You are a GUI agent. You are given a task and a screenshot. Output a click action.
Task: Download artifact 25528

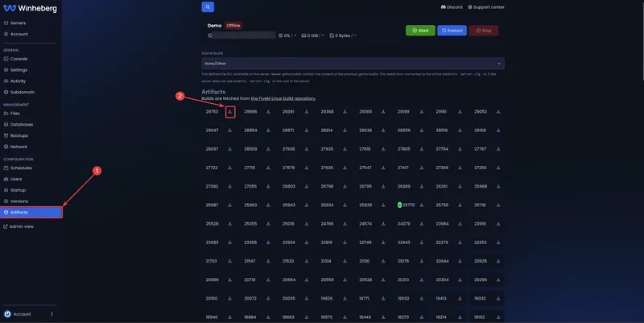(230, 224)
